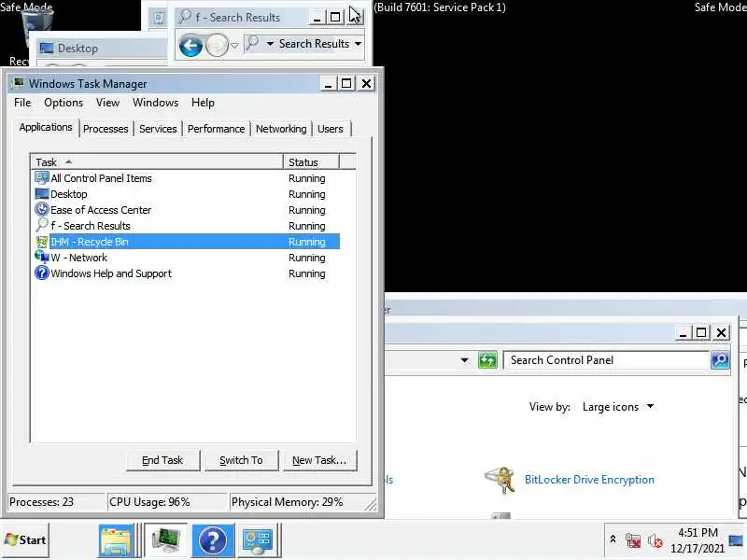Click the Task Manager taskbar icon
This screenshot has height=560, width=747.
(166, 540)
